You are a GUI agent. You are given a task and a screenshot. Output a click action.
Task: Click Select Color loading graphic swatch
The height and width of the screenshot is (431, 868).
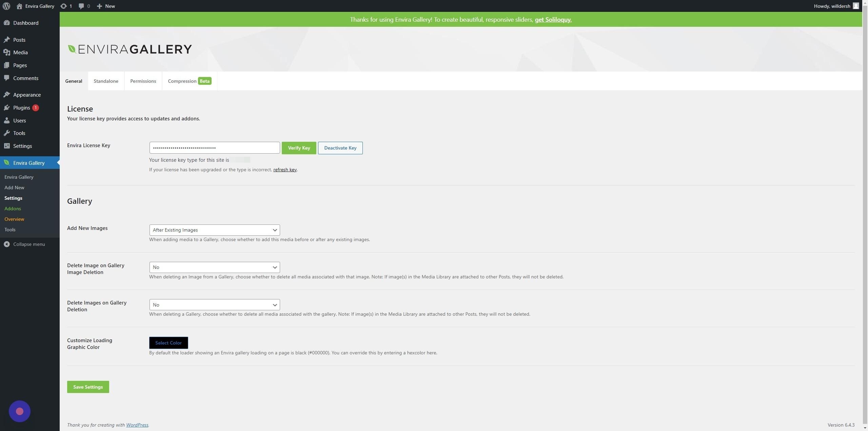tap(169, 343)
